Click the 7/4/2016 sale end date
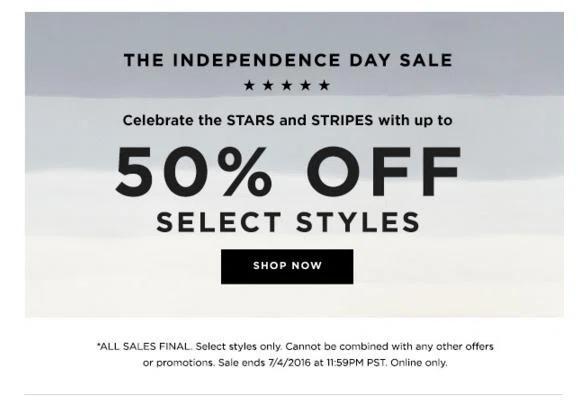 tap(290, 363)
